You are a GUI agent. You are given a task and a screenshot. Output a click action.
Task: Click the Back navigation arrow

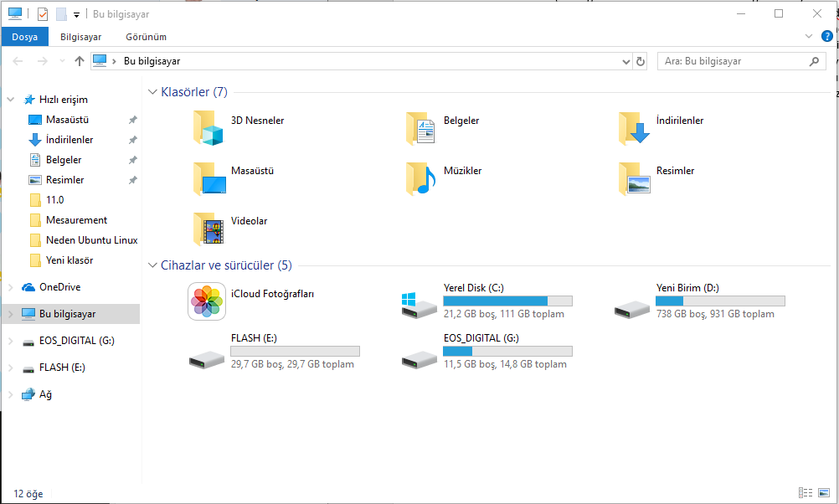click(18, 61)
